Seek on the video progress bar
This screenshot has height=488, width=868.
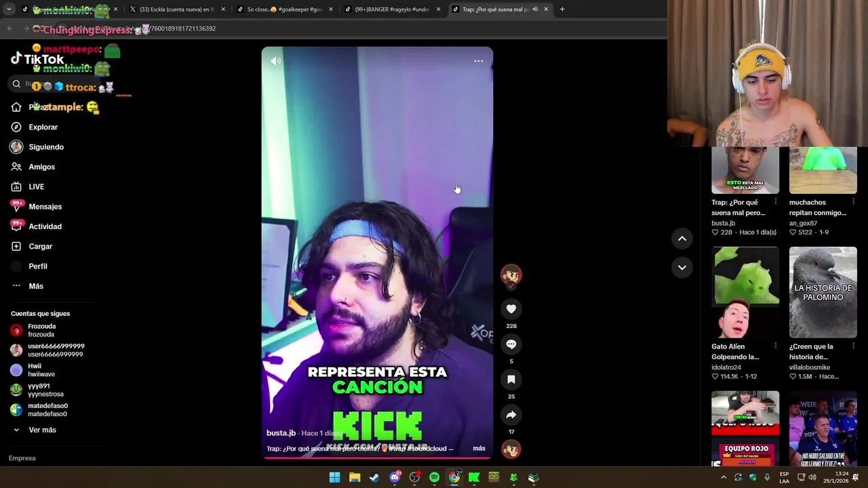[x=377, y=458]
